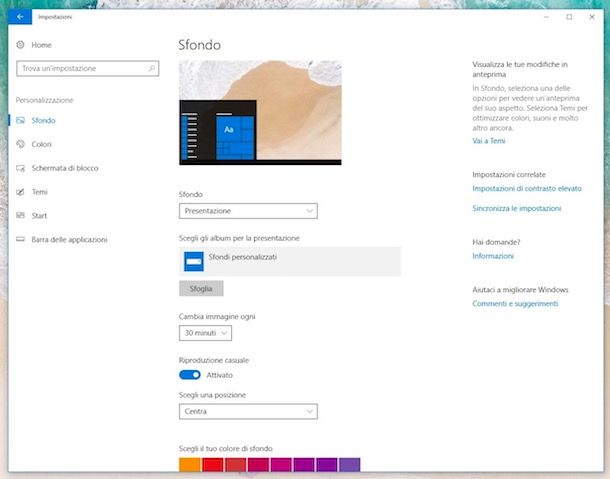
Task: Click the search magnifier icon
Action: pos(152,68)
